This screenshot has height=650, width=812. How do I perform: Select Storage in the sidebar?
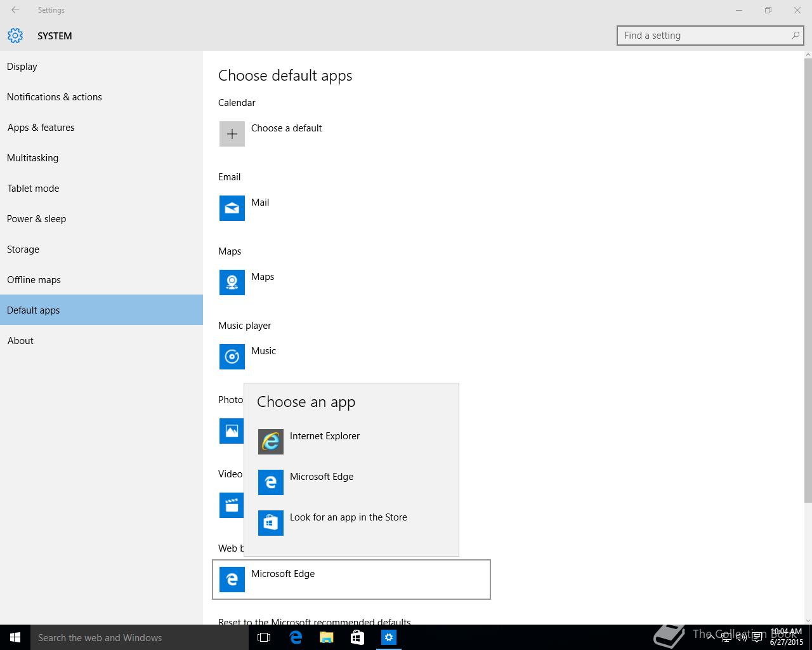pyautogui.click(x=101, y=249)
